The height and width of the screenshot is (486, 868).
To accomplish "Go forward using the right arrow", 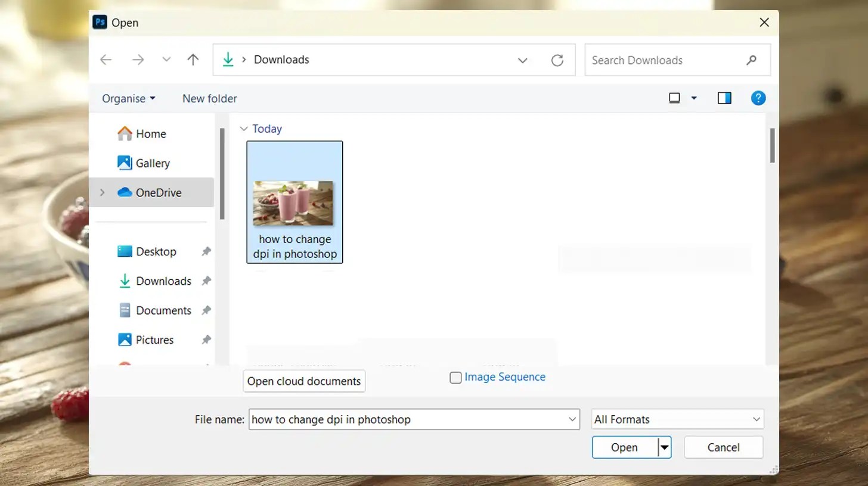I will 138,60.
